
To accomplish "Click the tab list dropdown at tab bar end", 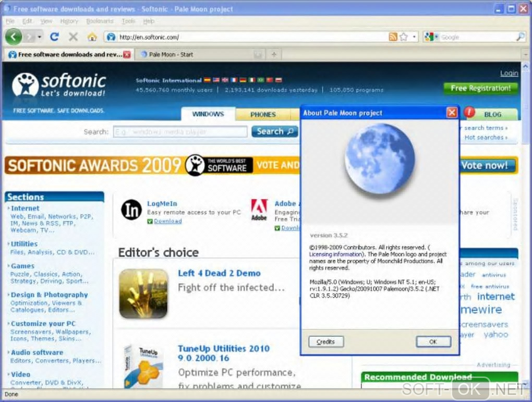I will (526, 54).
